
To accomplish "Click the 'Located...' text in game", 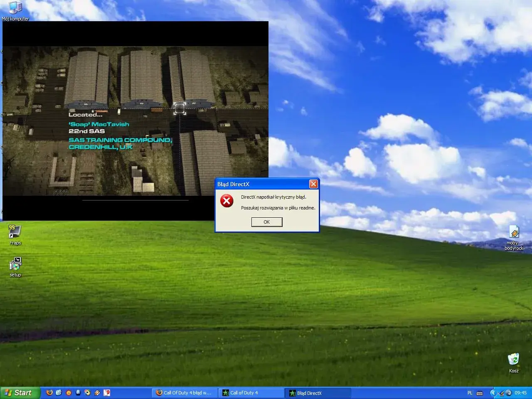I will click(85, 115).
